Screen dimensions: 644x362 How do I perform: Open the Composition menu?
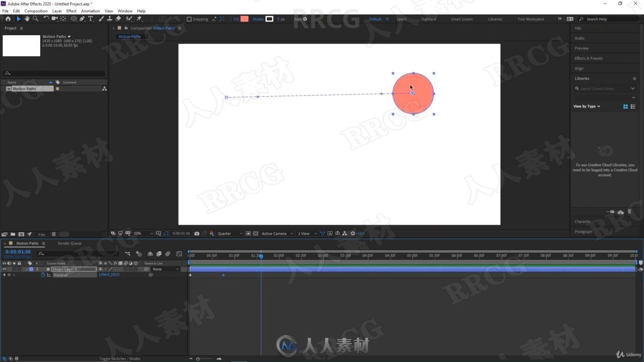pyautogui.click(x=36, y=11)
